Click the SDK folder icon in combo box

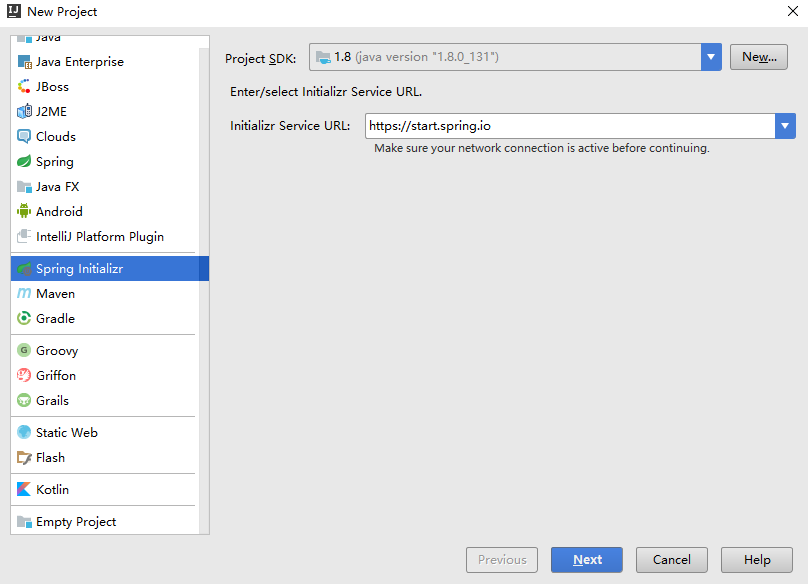[323, 57]
